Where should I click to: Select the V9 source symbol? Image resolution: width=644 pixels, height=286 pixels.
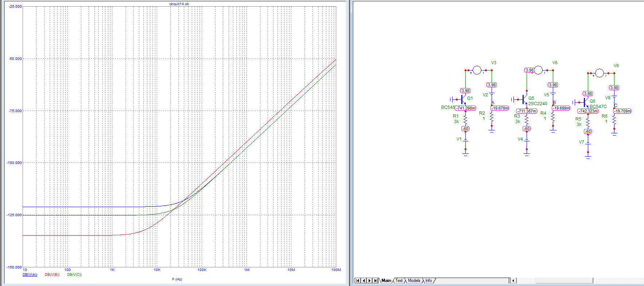(600, 73)
